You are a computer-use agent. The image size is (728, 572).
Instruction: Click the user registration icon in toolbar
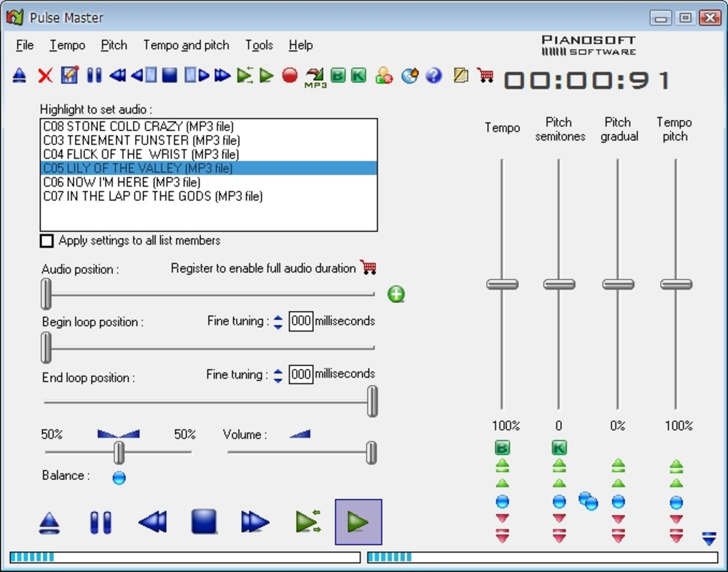pos(384,75)
